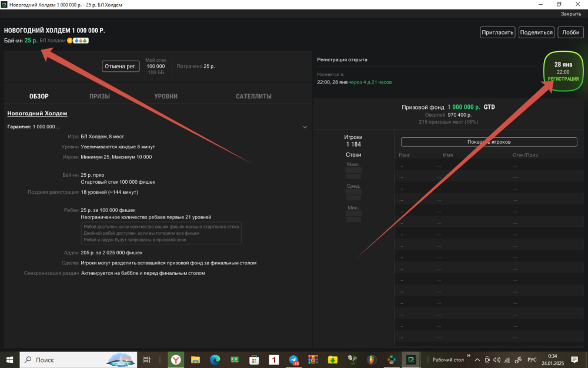588x368 pixels.
Task: Open Telegram from the taskbar
Action: (294, 359)
